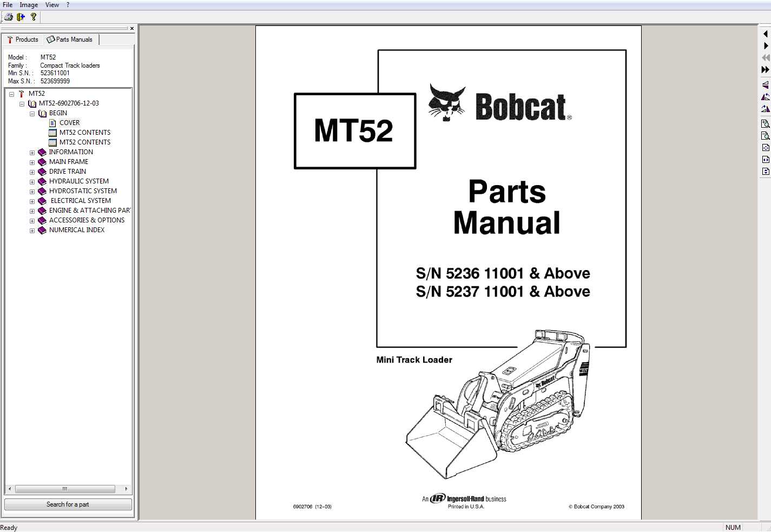The image size is (771, 532).
Task: Select the ACCESSORIES & OPTIONS tree label
Action: pyautogui.click(x=87, y=220)
